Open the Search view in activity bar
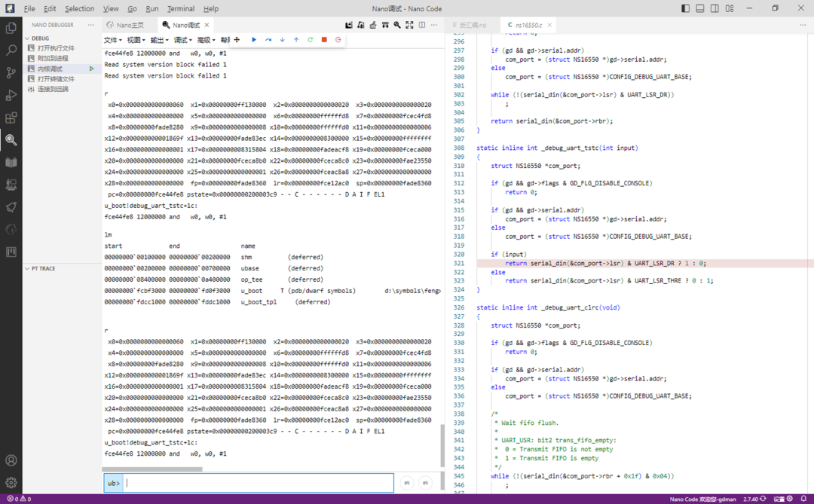This screenshot has height=504, width=814. pos(11,50)
